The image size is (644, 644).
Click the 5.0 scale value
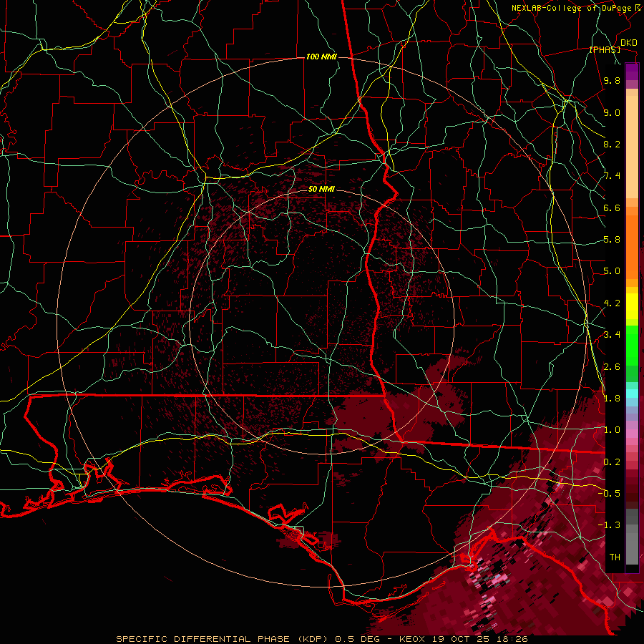coord(612,271)
